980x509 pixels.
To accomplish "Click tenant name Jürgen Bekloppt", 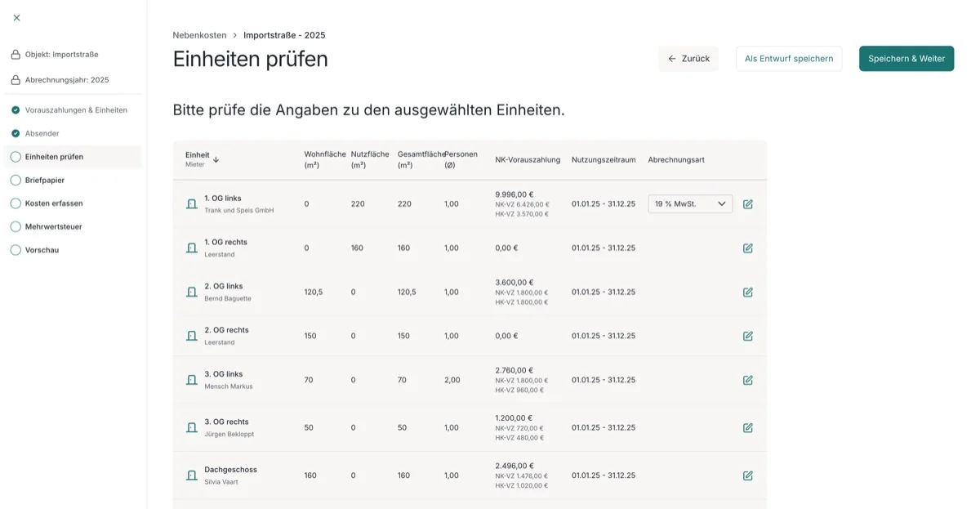I will point(229,435).
